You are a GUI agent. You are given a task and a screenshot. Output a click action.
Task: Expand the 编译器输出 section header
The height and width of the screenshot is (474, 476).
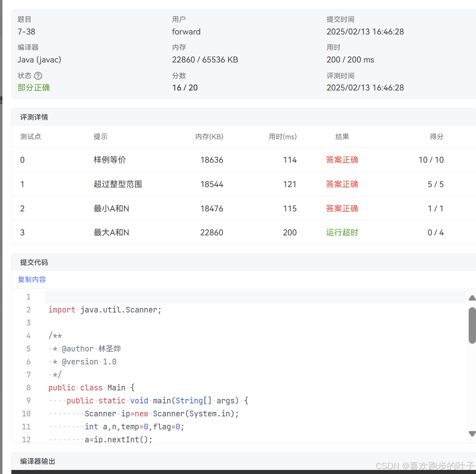(x=37, y=461)
